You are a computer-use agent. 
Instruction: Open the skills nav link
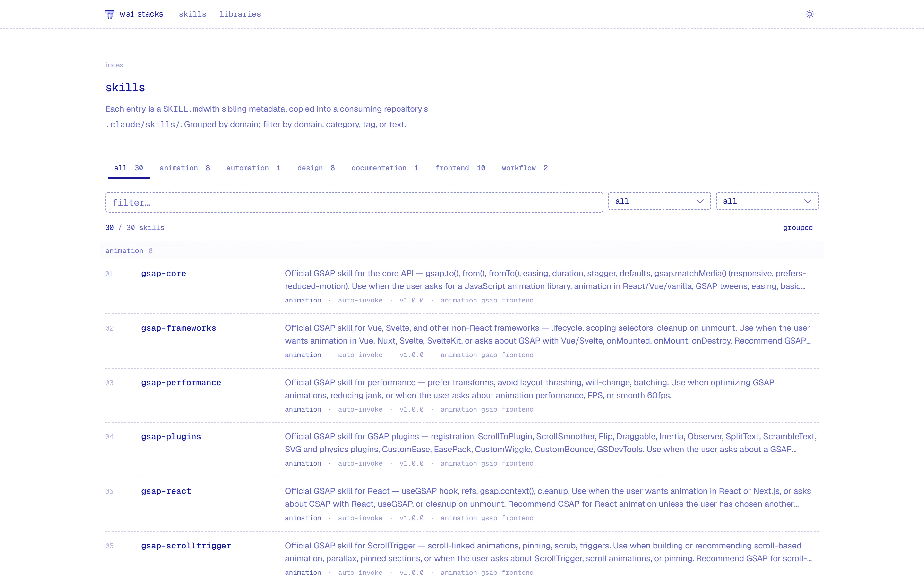pos(193,14)
